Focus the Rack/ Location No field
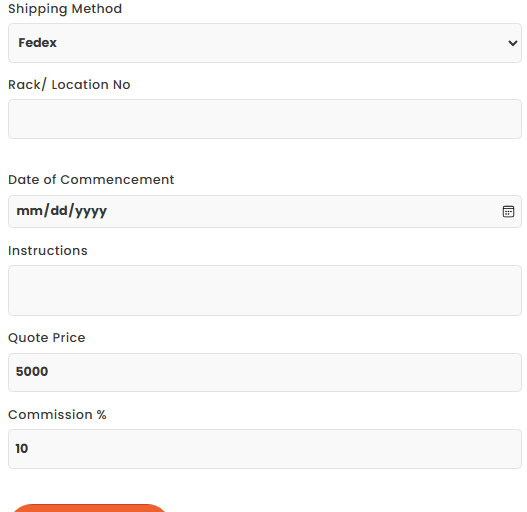 [x=265, y=119]
